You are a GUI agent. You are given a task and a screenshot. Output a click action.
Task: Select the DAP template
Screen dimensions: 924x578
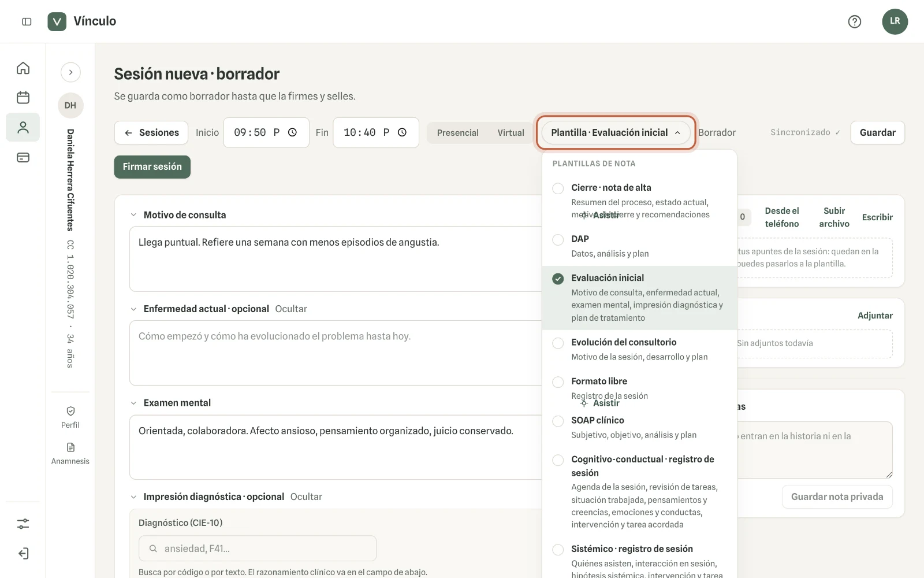[x=639, y=246]
